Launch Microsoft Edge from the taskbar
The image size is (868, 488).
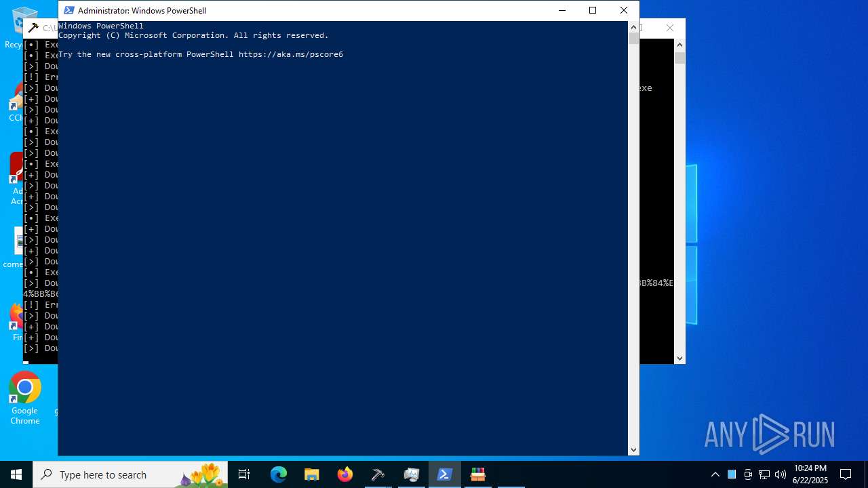279,474
